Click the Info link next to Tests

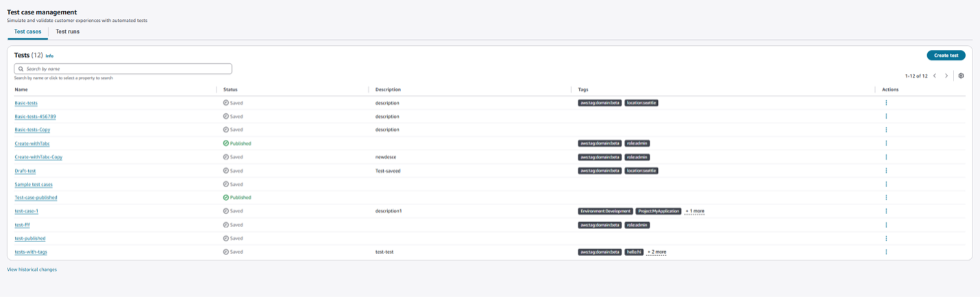coord(49,56)
